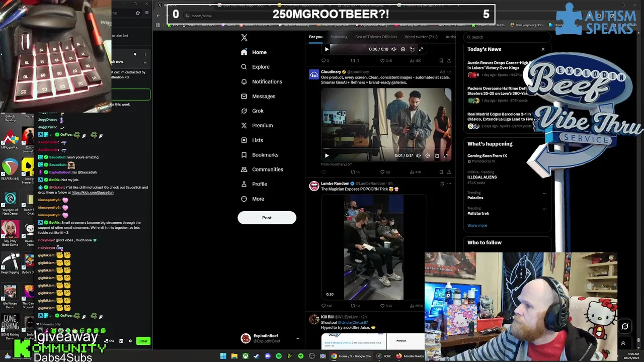Open File Explorer from taskbar
The width and height of the screenshot is (644, 362).
point(234,356)
